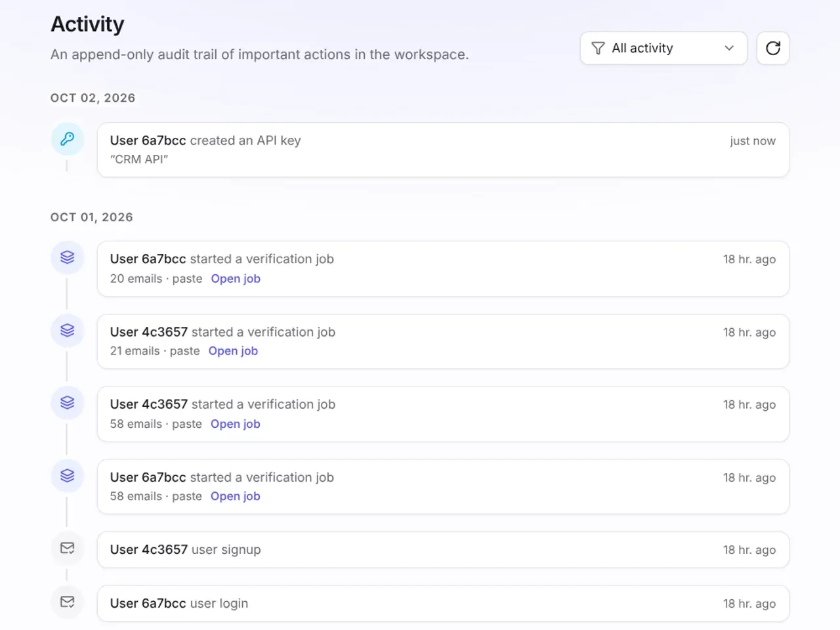Image resolution: width=840 pixels, height=630 pixels.
Task: Click the "just now" timestamp
Action: point(753,140)
